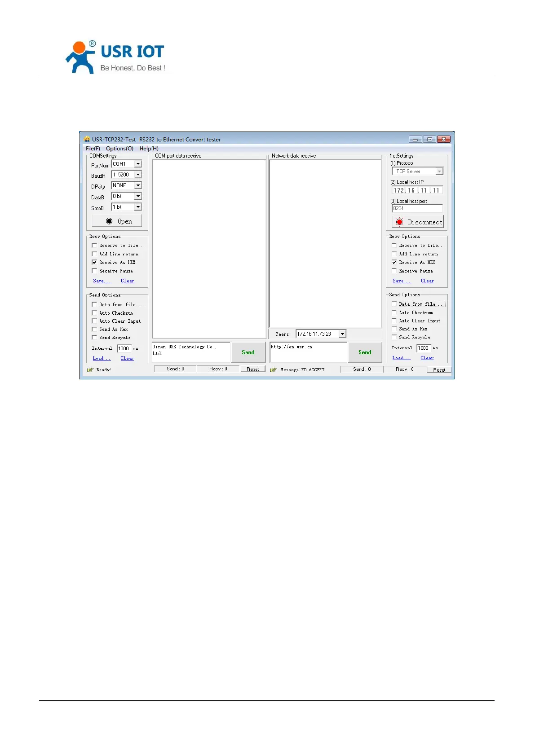This screenshot has height=756, width=535.
Task: Click network Interval 1000 ms field
Action: click(424, 348)
